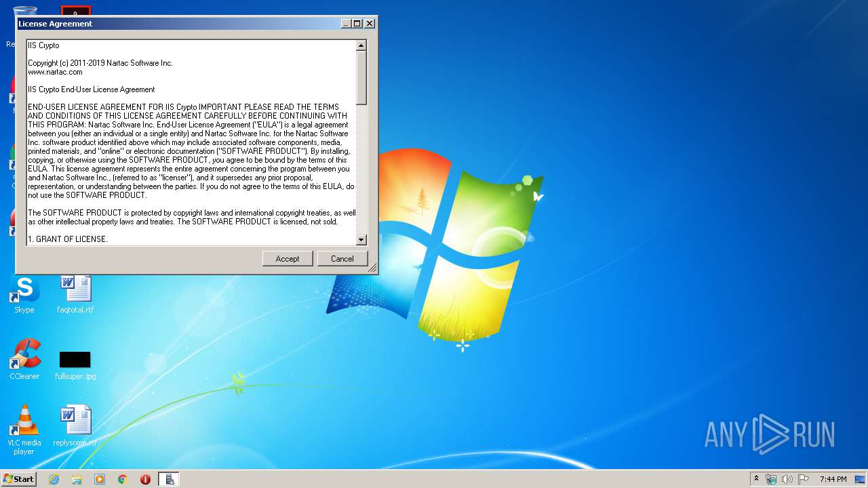The width and height of the screenshot is (868, 488).
Task: Open Windows Explorer from the taskbar
Action: point(77,479)
